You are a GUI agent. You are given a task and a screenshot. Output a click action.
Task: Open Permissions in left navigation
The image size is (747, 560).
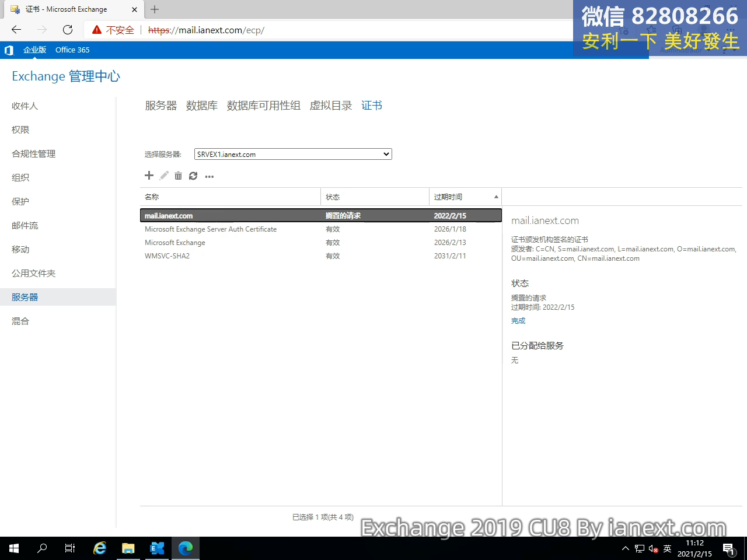(20, 129)
